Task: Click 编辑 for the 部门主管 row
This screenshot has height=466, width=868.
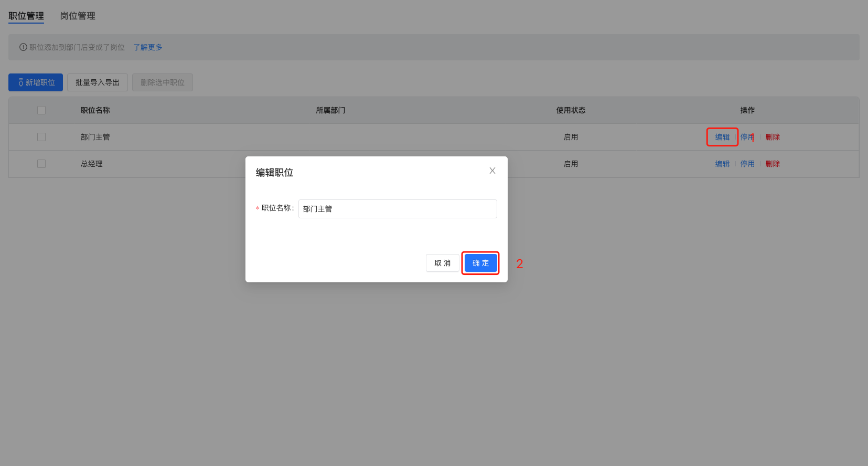Action: click(722, 137)
